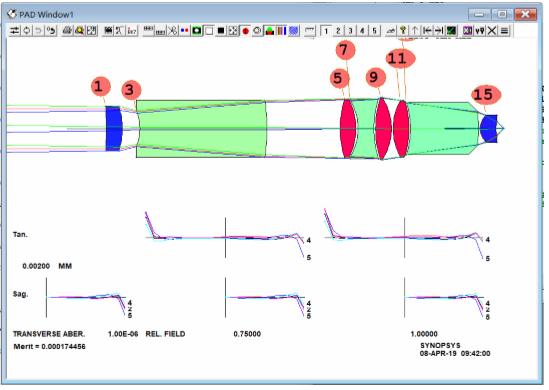Click the camera snapshot toolbar icon
Screen dimensions: 549x390
(x=197, y=31)
